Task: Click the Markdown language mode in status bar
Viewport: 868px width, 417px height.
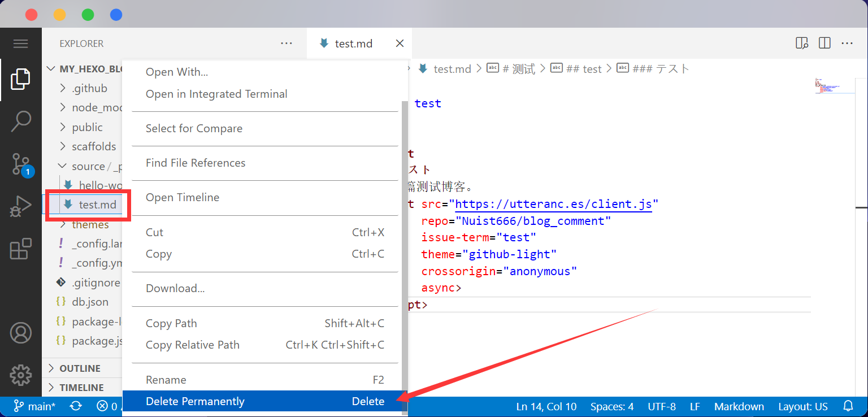Action: coord(739,406)
